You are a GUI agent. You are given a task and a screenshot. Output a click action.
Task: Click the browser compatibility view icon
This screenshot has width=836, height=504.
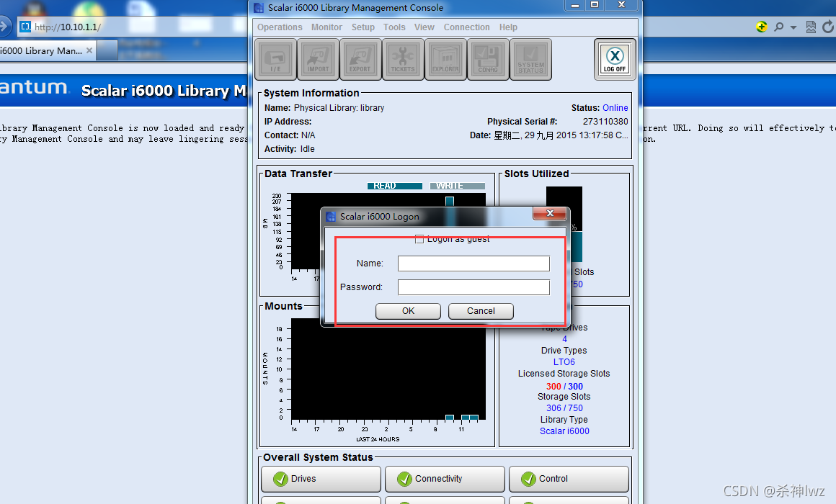click(810, 27)
